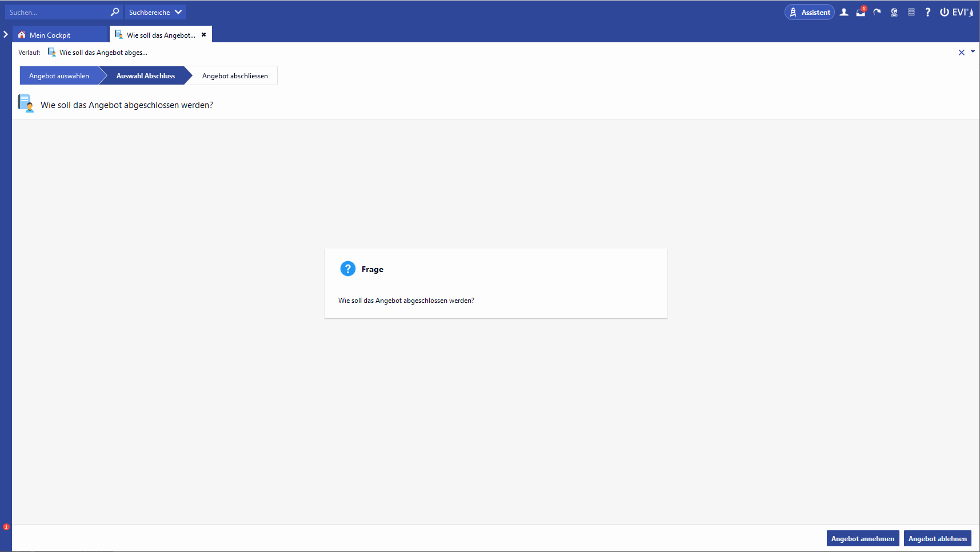
Task: Open help via question mark icon
Action: tap(927, 12)
